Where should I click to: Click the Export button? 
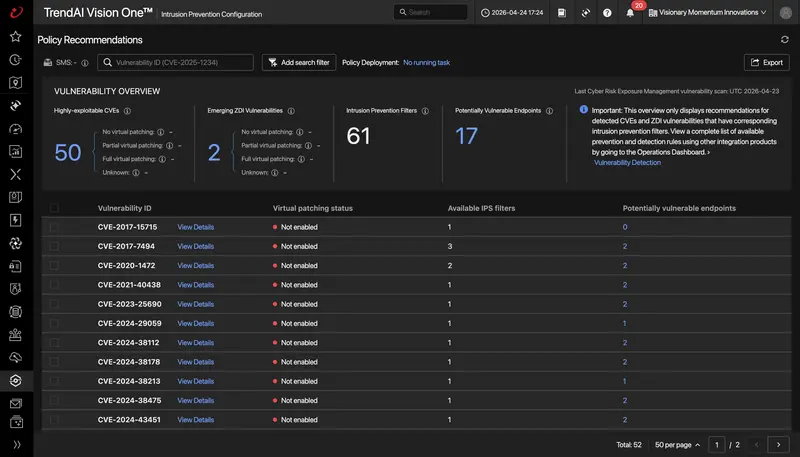[x=766, y=62]
